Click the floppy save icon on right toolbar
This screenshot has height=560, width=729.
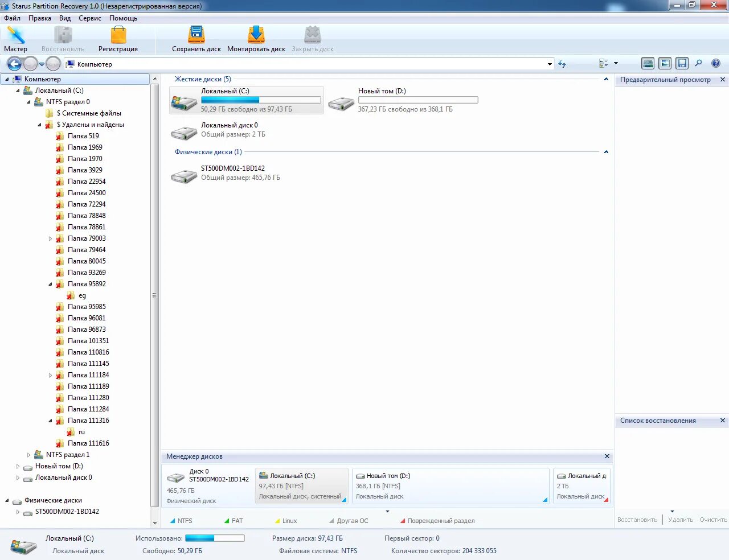[682, 63]
